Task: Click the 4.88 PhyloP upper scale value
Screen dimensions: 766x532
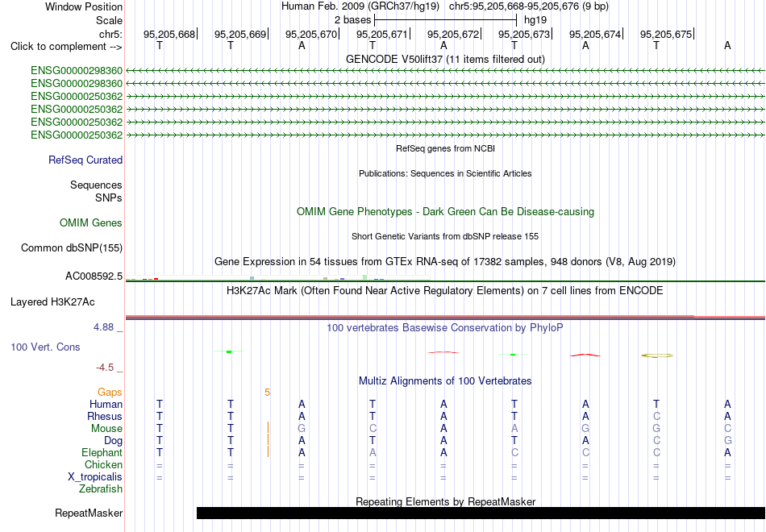Action: pyautogui.click(x=103, y=327)
